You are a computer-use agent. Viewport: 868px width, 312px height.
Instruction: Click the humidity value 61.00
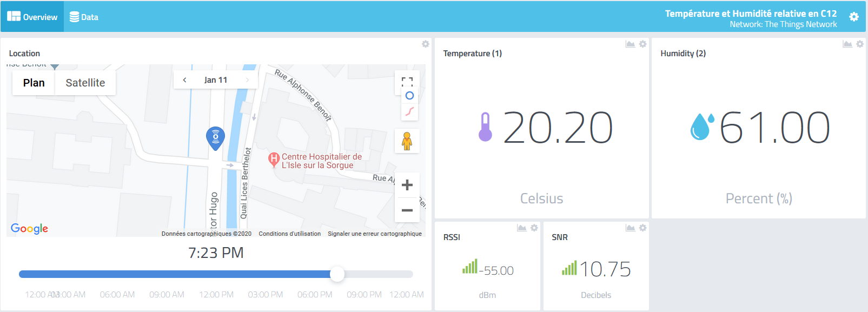[x=775, y=128]
